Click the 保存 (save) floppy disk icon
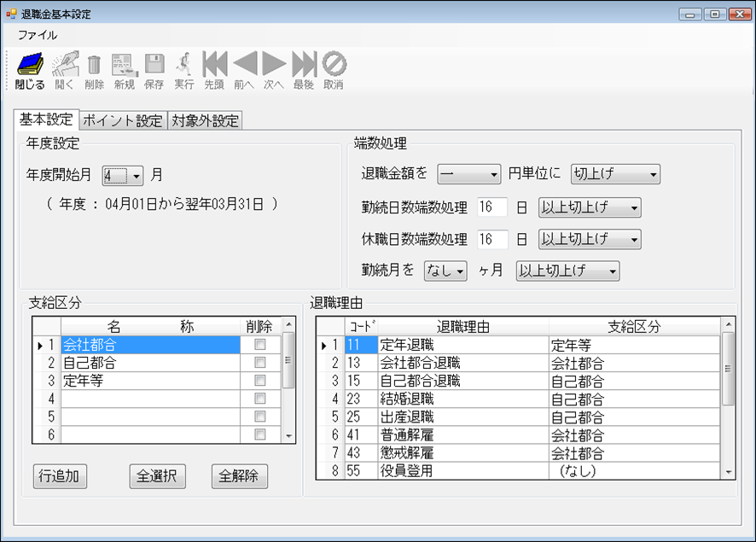Image resolution: width=756 pixels, height=542 pixels. 154,66
